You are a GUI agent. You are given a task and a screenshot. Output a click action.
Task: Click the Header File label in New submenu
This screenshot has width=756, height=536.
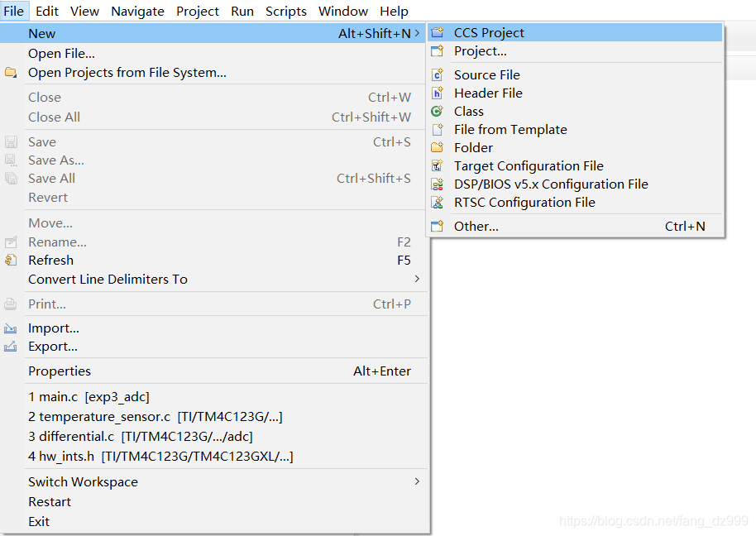[x=488, y=93]
